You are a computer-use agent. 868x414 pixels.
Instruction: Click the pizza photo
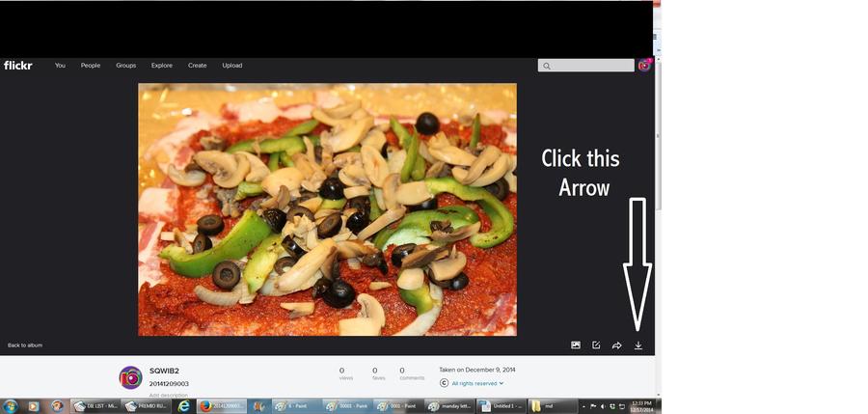point(327,209)
